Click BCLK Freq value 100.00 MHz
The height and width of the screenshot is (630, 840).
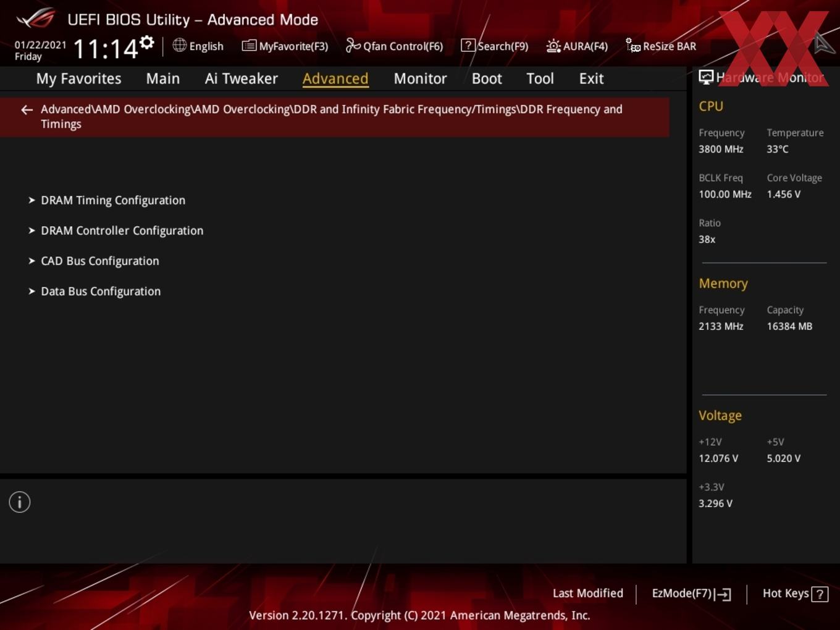[x=725, y=194]
